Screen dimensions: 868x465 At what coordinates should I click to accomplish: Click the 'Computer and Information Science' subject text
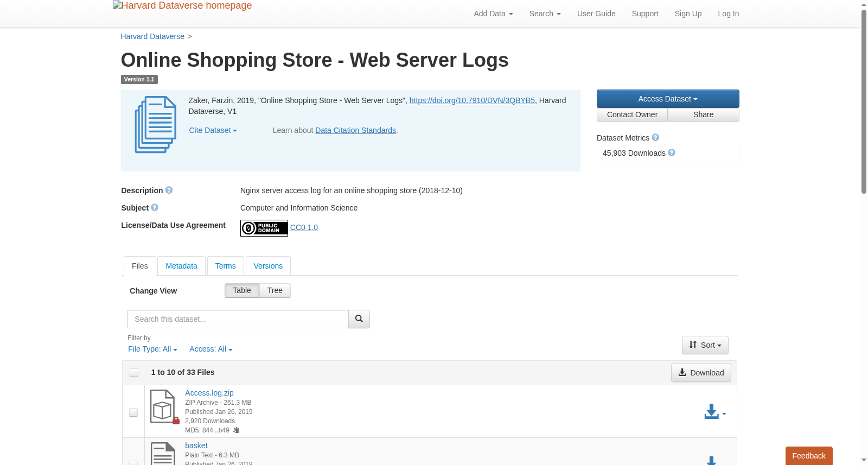pos(299,208)
